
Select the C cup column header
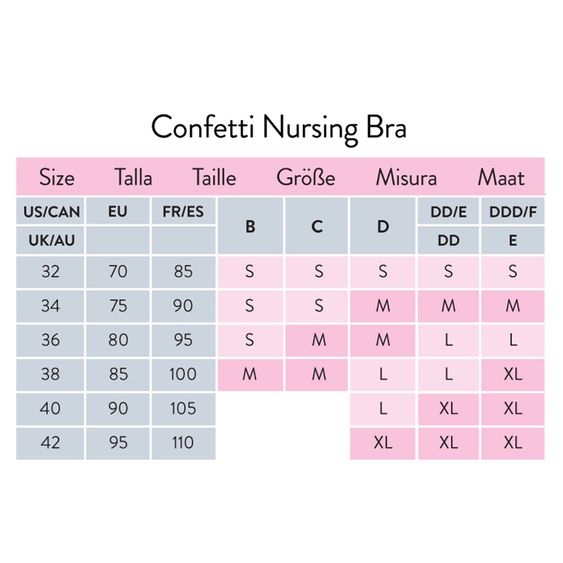(x=317, y=226)
